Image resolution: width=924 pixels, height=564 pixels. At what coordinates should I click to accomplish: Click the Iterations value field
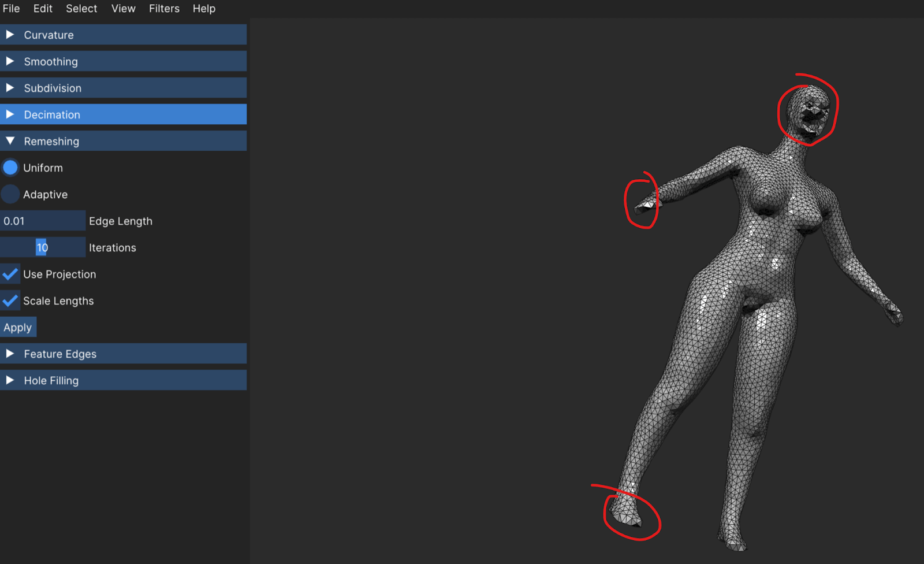42,248
